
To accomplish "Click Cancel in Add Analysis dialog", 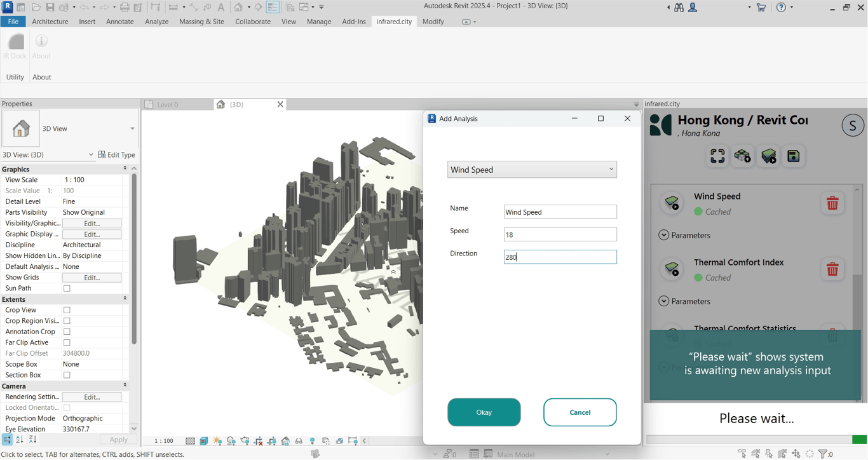I will coord(580,412).
